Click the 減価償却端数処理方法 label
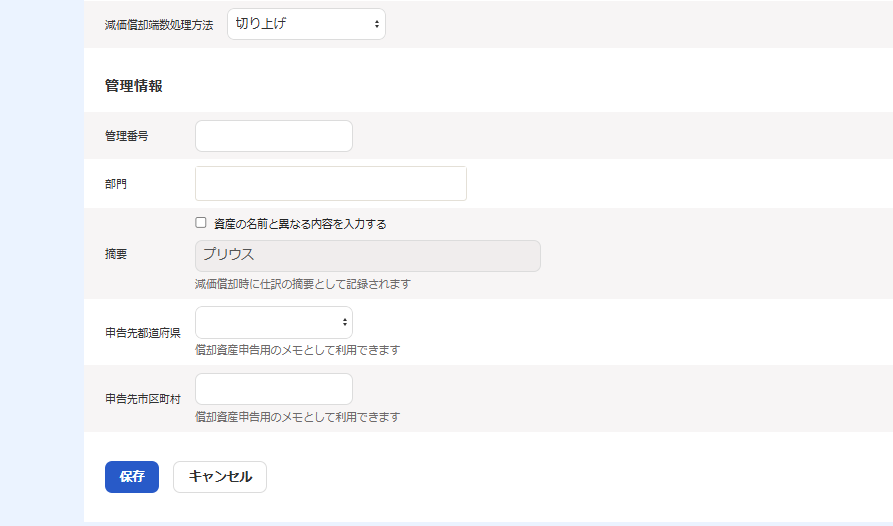893x526 pixels. (x=159, y=25)
